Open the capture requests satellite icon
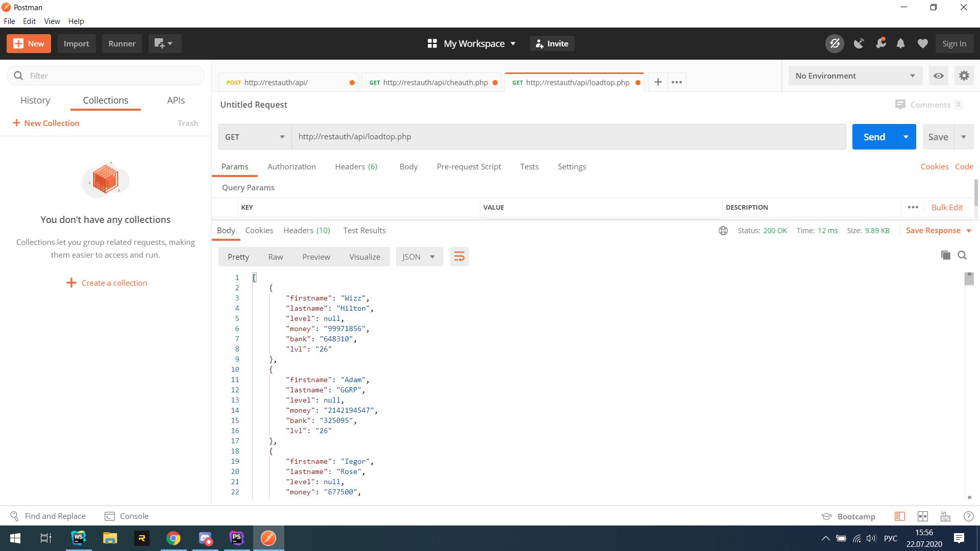Image resolution: width=980 pixels, height=551 pixels. [x=859, y=43]
